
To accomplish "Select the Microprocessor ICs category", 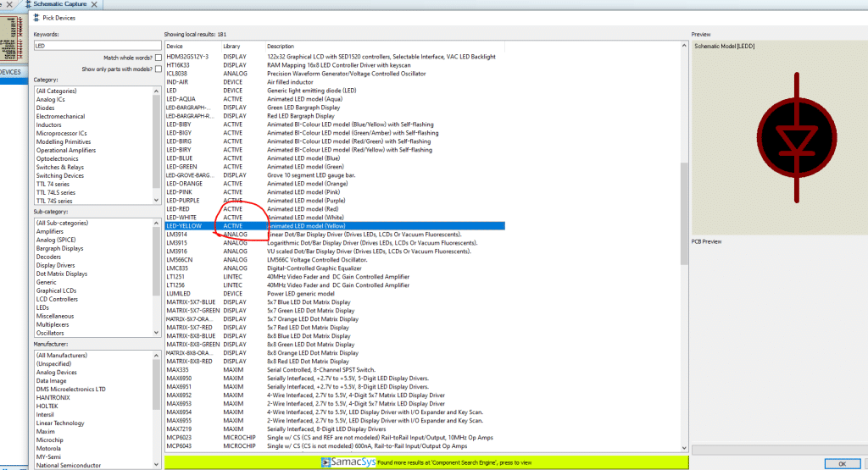I will click(x=61, y=133).
